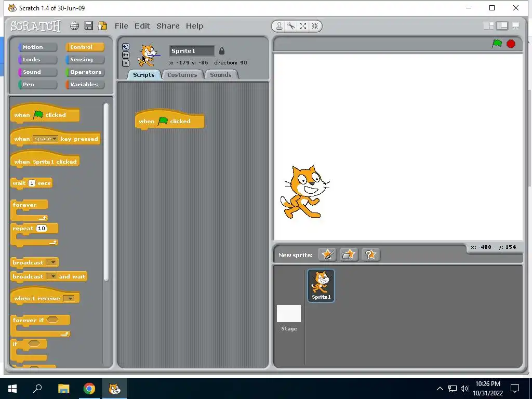Open the Variables blocks category

[85, 85]
